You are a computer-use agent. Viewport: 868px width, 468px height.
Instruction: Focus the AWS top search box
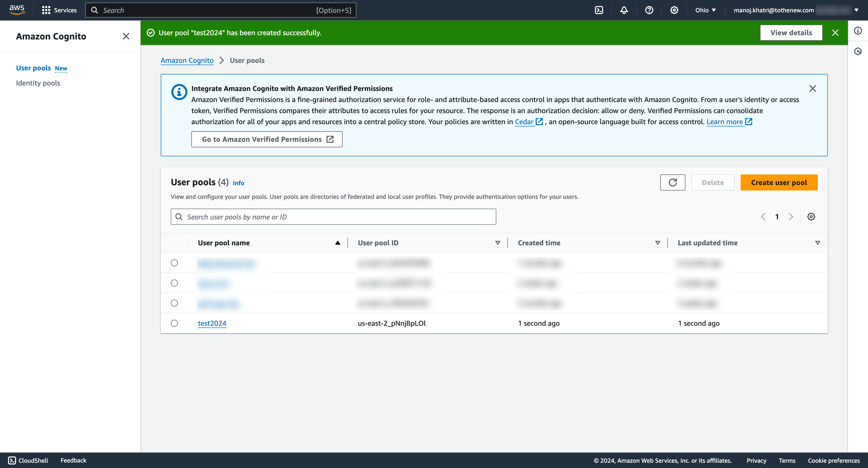pyautogui.click(x=221, y=10)
